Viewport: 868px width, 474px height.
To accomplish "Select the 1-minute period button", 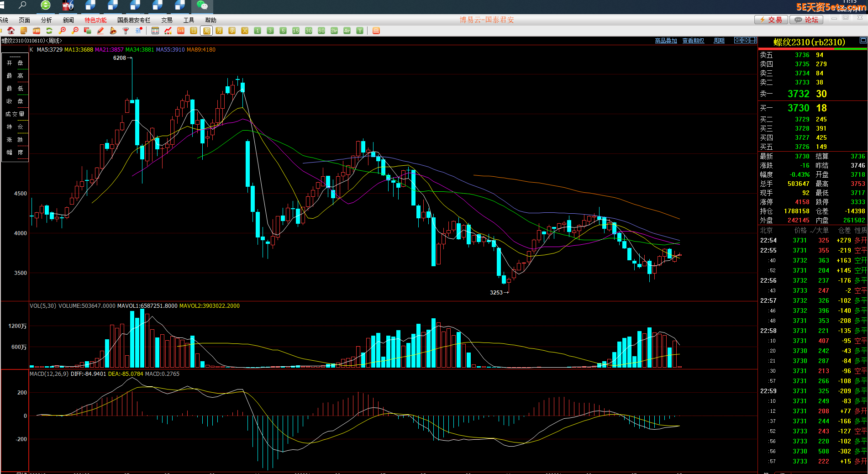I will click(258, 31).
